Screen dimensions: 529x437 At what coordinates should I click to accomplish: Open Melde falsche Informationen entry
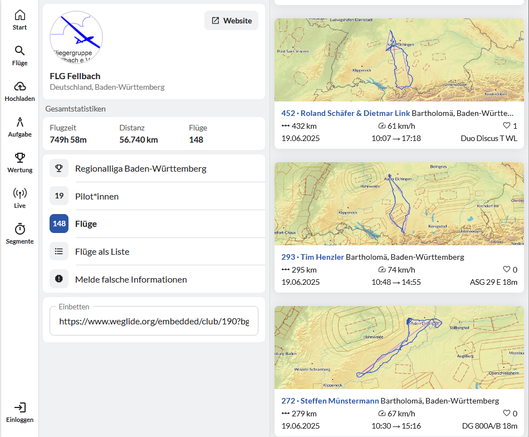(154, 279)
